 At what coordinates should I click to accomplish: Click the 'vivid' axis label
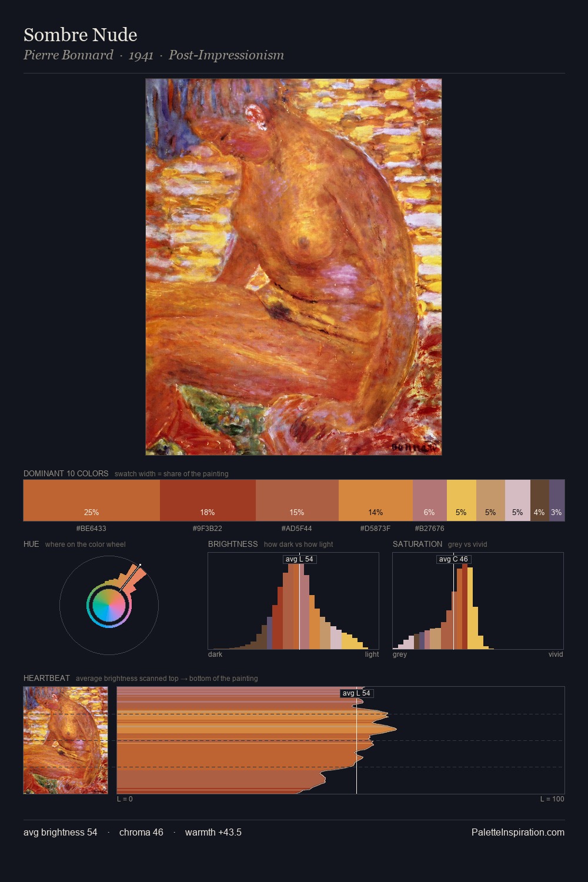[x=556, y=654]
